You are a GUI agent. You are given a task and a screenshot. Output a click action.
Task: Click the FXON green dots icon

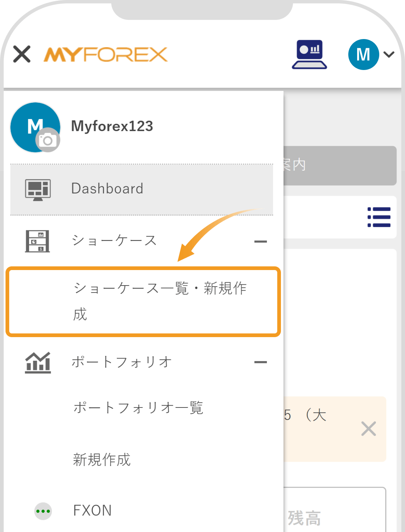[43, 511]
